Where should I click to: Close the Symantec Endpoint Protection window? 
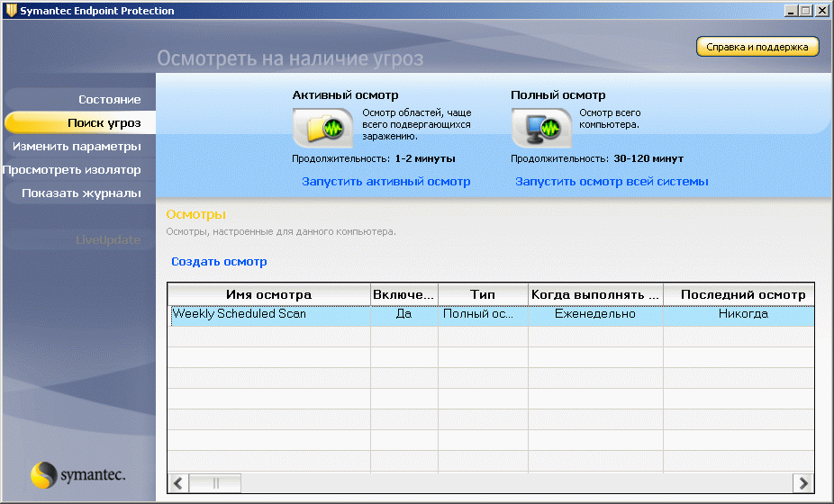[821, 11]
